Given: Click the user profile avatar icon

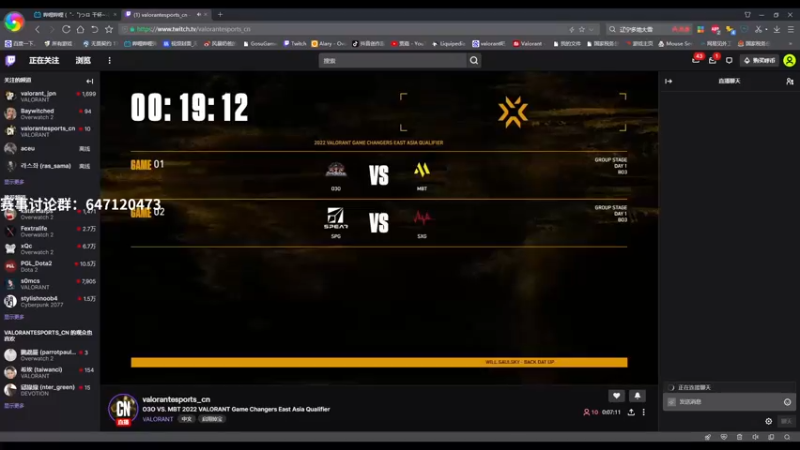Looking at the screenshot, I should pyautogui.click(x=789, y=60).
